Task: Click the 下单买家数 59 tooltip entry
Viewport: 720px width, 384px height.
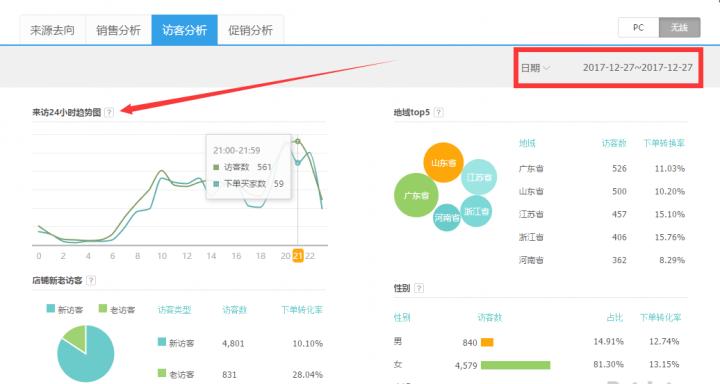Action: point(248,184)
